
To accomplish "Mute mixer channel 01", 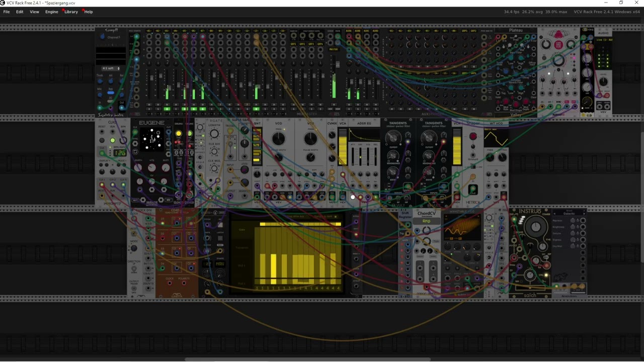I will (149, 105).
